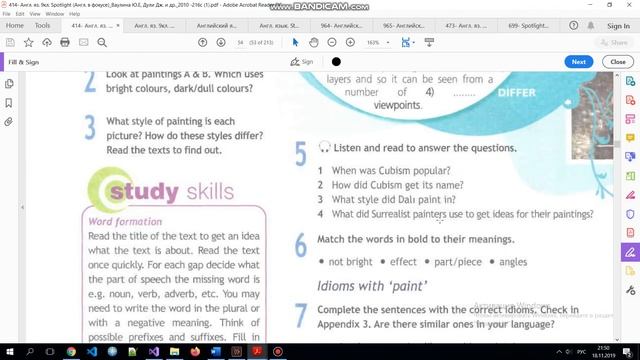Image resolution: width=640 pixels, height=360 pixels.
Task: Open the Find text magnifier
Action: (x=102, y=42)
